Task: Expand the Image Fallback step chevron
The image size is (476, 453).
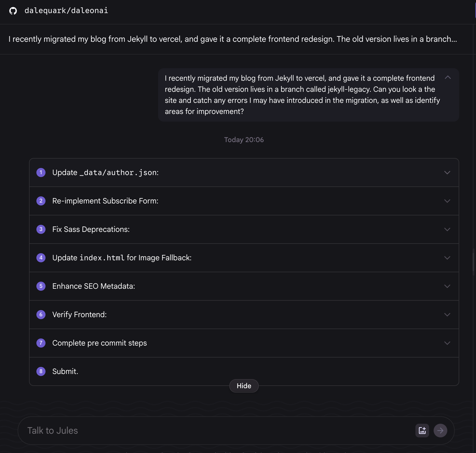Action: coord(447,258)
